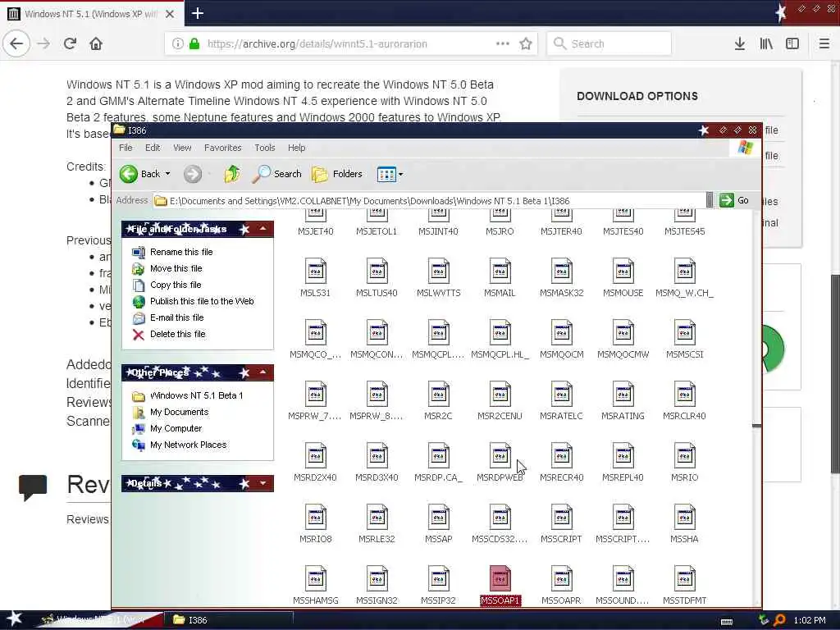
Task: Open the Explorer Search pane
Action: [x=277, y=174]
